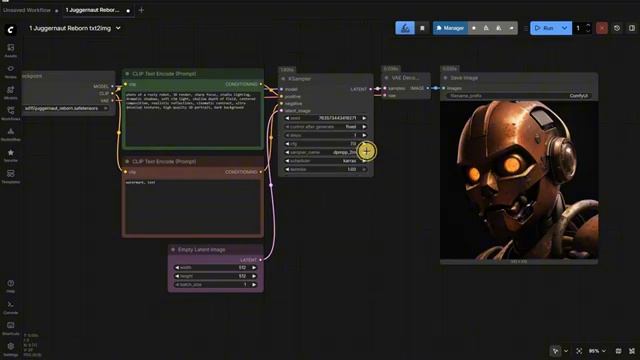
Task: Click the last icon in Manager group
Action: (x=511, y=28)
